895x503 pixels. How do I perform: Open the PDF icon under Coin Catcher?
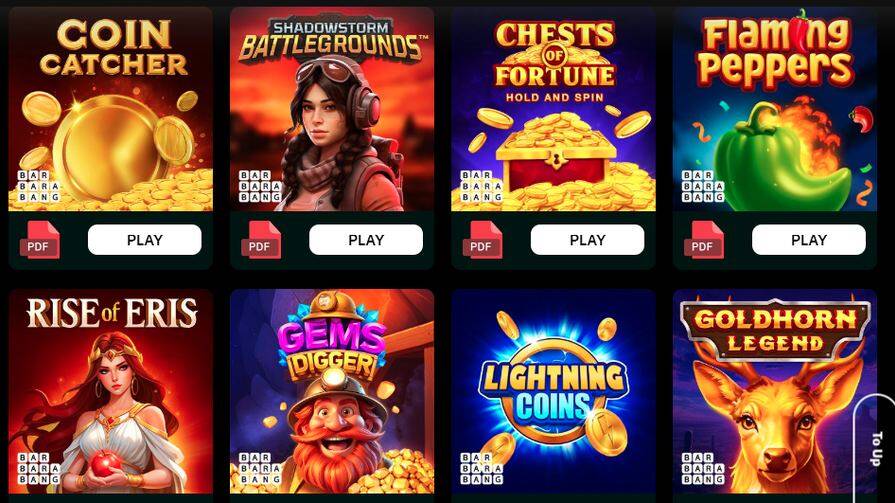39,240
